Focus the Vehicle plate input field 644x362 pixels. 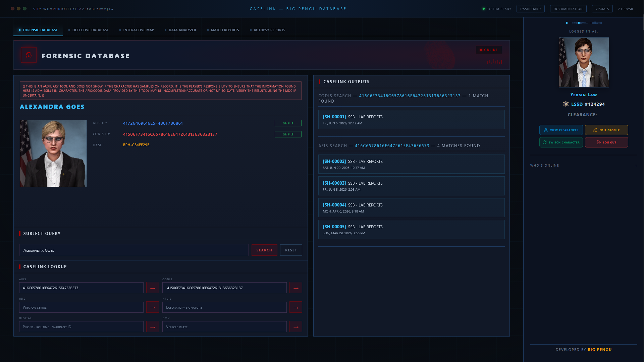pyautogui.click(x=224, y=327)
